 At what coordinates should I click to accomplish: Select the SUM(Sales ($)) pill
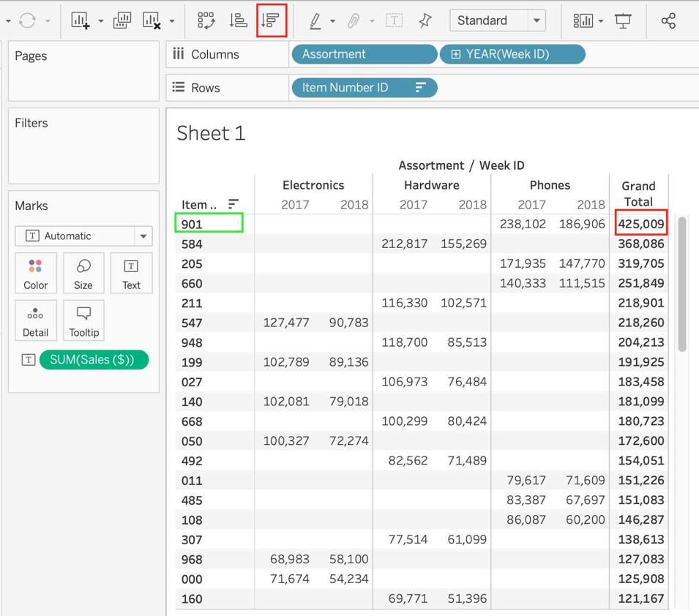tap(94, 359)
